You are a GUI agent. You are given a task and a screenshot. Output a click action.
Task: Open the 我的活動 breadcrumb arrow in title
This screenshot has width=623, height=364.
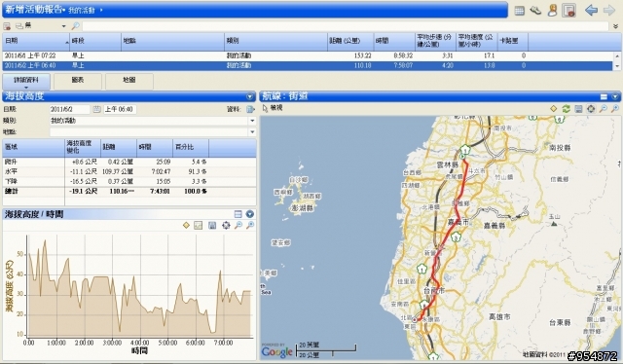point(101,10)
